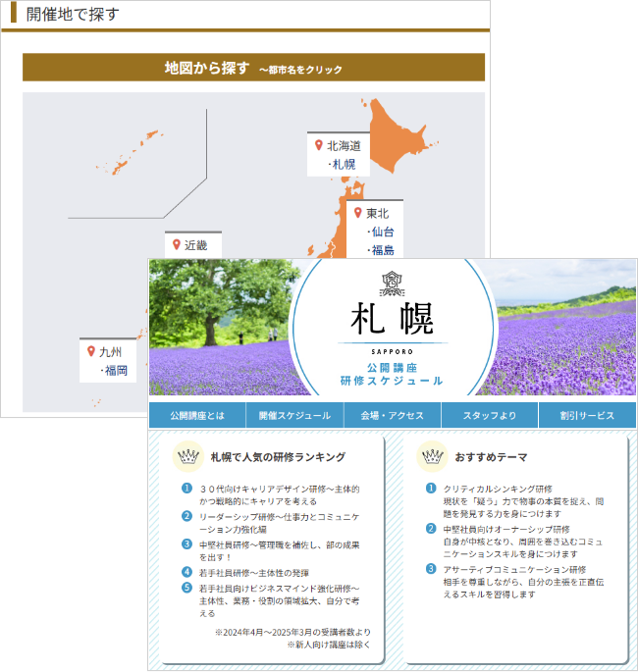Viewport: 638px width, 672px height.
Task: Select the 札幌 city link on the map
Action: 343,164
